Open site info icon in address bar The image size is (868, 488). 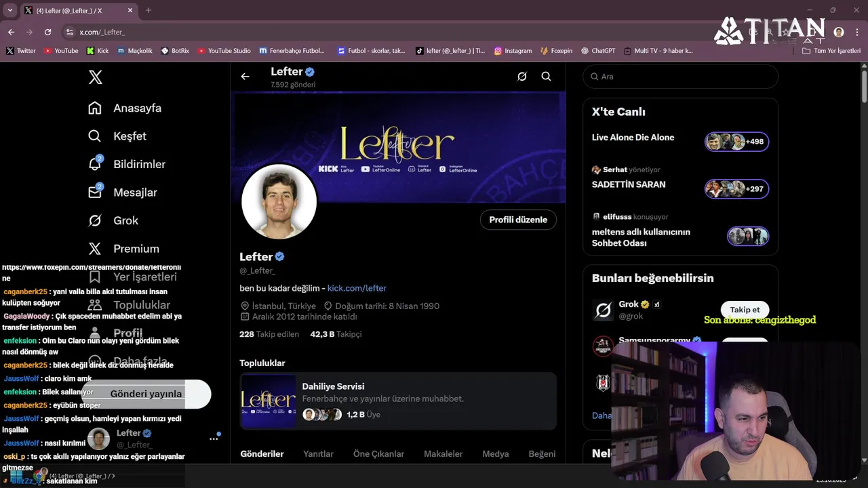click(x=69, y=32)
